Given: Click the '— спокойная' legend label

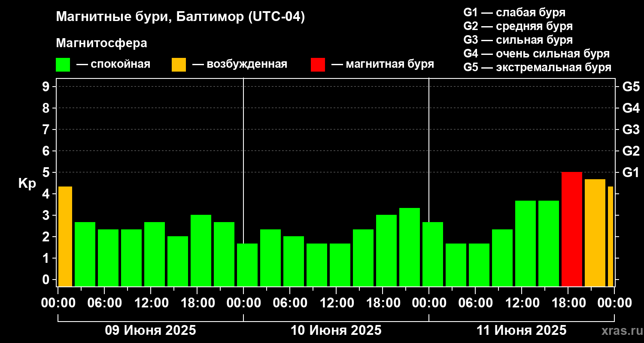Looking at the screenshot, I should (x=113, y=64).
